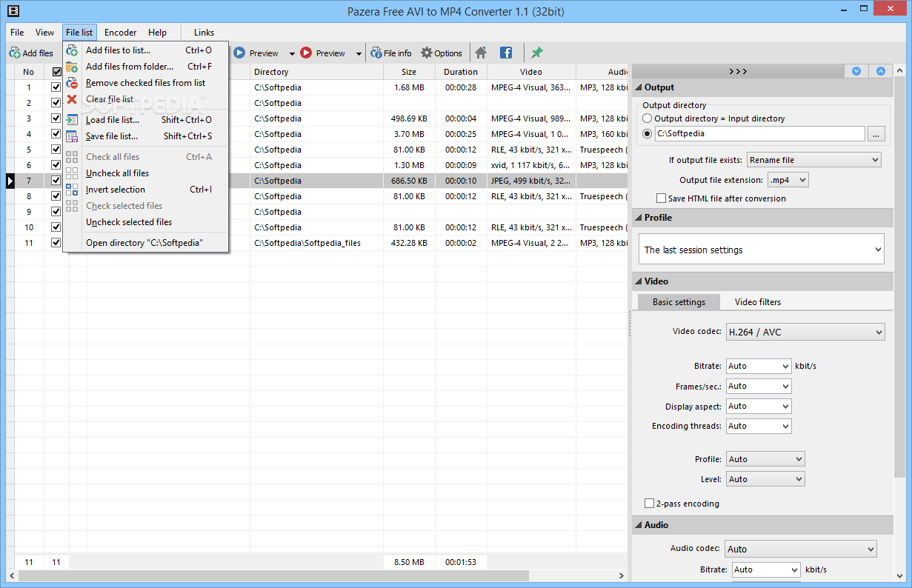Viewport: 912px width, 588px height.
Task: Click the green pin icon
Action: pos(537,53)
